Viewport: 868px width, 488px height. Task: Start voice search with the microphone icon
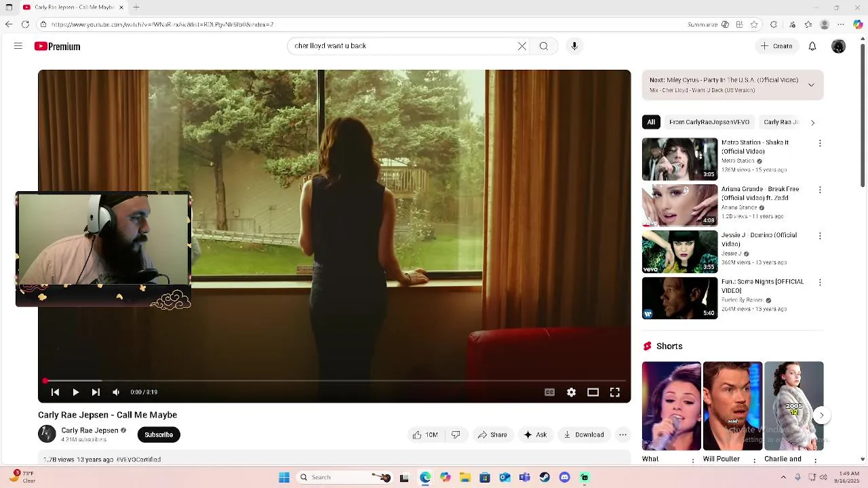click(574, 46)
